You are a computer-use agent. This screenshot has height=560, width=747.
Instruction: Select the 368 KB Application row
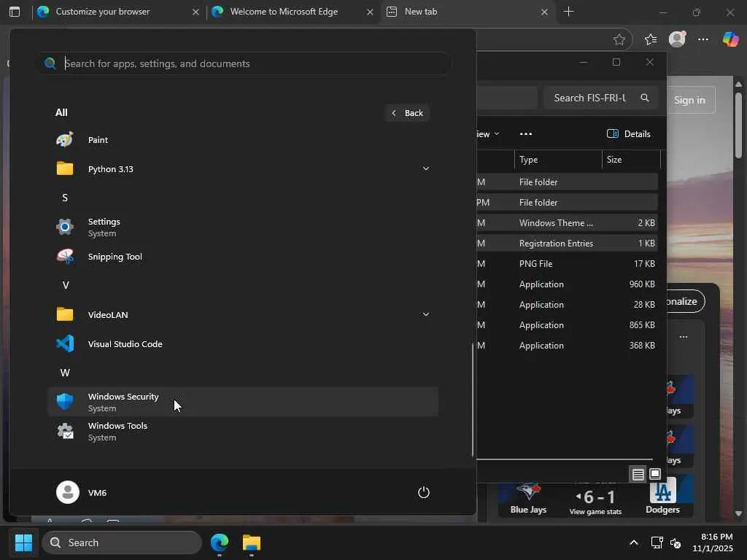[567, 346]
